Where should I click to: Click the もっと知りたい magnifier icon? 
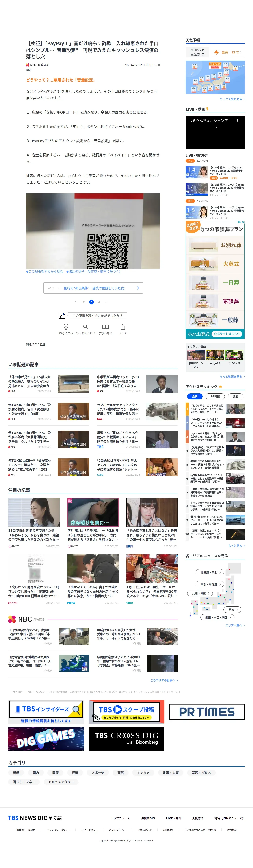[x=86, y=327]
